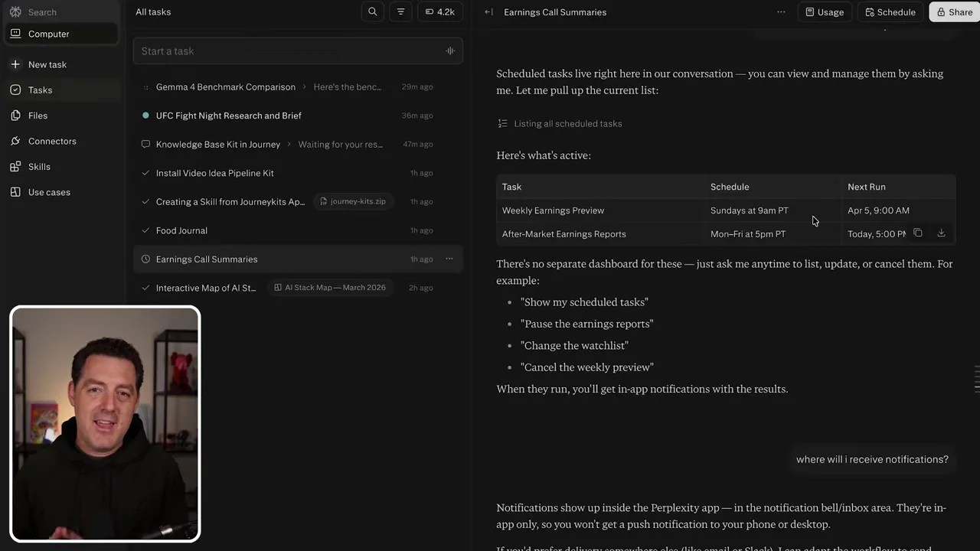This screenshot has width=980, height=551.
Task: Download the scheduled tasks table
Action: coord(941,233)
